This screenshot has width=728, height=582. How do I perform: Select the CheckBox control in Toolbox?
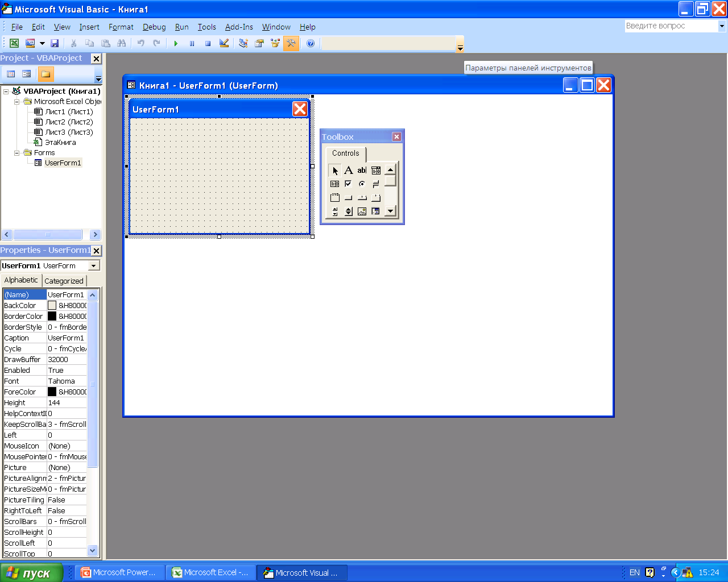349,184
